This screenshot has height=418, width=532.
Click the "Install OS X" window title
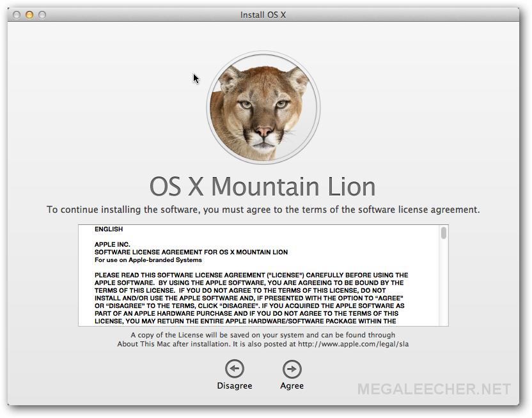click(x=263, y=15)
